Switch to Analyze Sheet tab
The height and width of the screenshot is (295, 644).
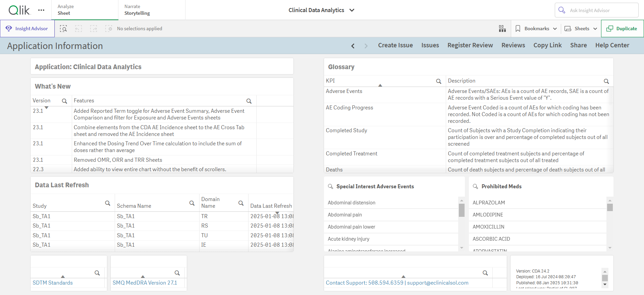point(85,10)
